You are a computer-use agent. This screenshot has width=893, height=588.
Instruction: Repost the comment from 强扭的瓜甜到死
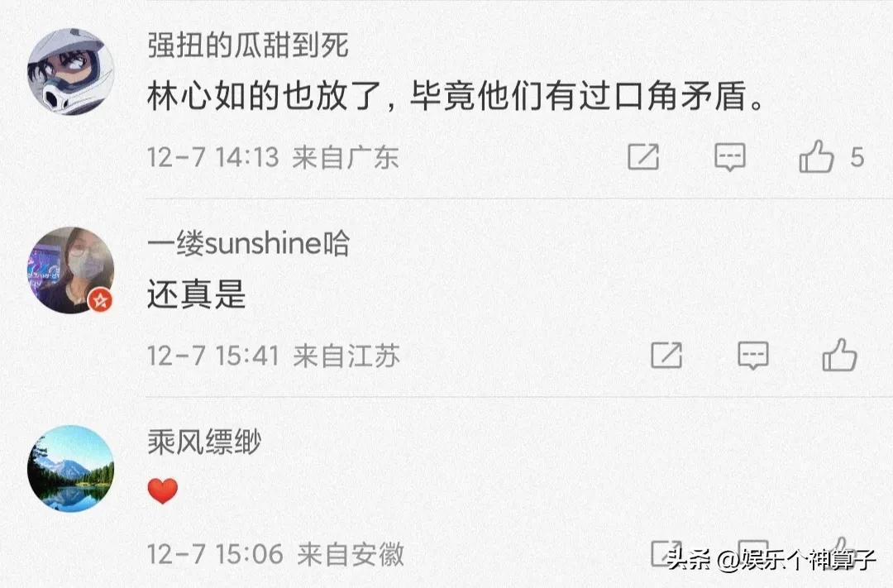pos(643,156)
